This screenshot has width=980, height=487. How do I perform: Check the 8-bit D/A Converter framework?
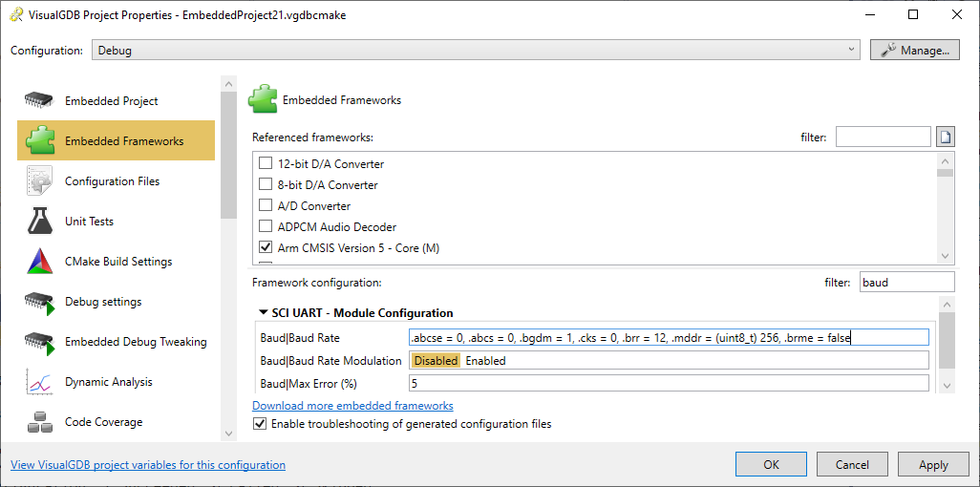266,185
